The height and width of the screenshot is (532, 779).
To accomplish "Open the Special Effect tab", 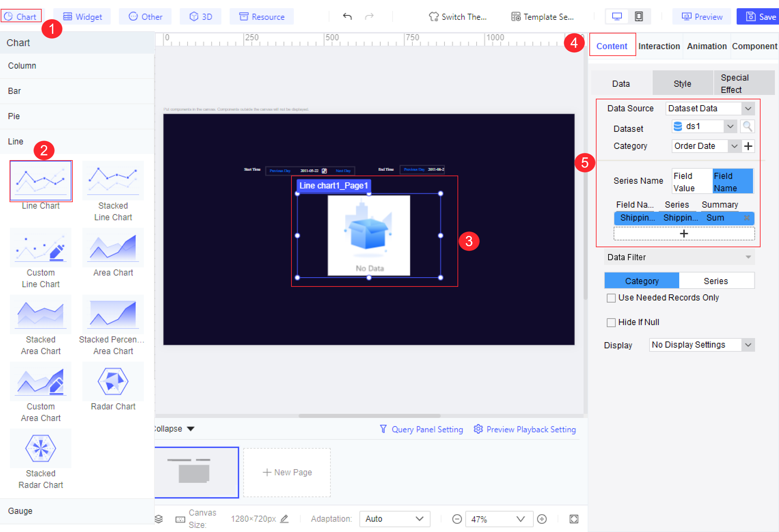I will [x=744, y=83].
